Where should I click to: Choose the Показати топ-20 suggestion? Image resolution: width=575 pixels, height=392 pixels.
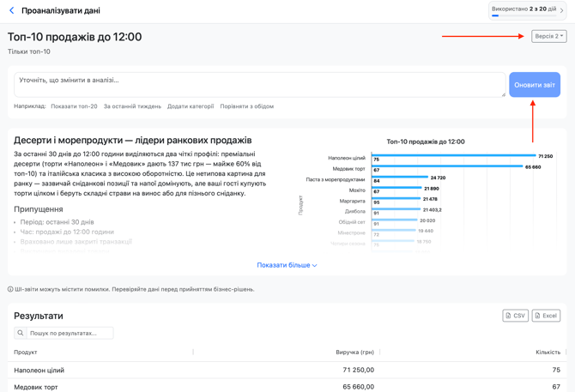pos(74,106)
